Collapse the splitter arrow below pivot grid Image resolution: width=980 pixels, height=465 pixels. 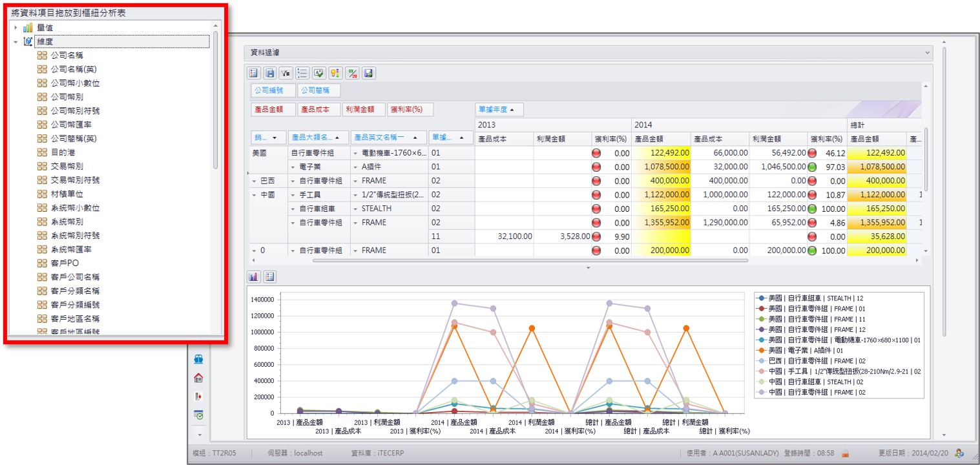588,267
